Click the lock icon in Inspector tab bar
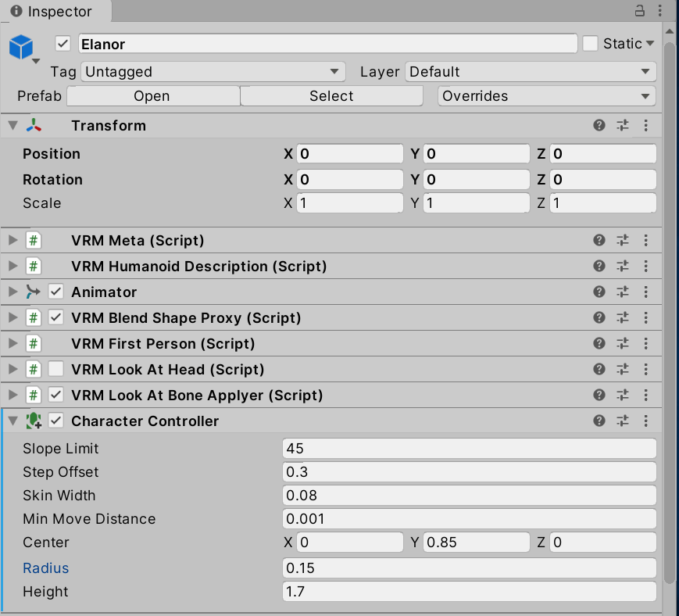The width and height of the screenshot is (679, 616). click(x=639, y=11)
